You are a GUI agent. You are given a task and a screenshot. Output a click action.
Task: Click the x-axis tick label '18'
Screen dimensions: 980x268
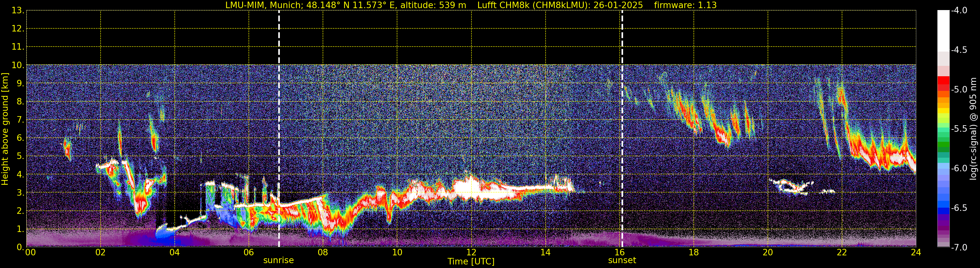pyautogui.click(x=694, y=252)
